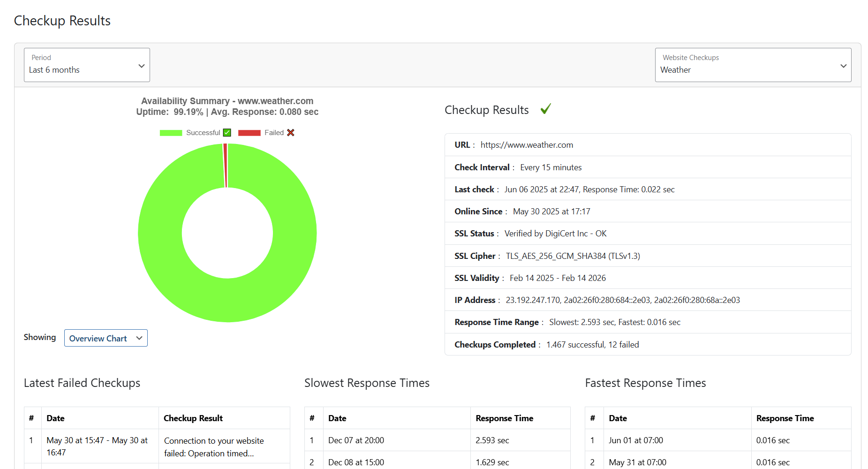
Task: Click Date header in Latest Failed Checkups table
Action: pyautogui.click(x=55, y=418)
